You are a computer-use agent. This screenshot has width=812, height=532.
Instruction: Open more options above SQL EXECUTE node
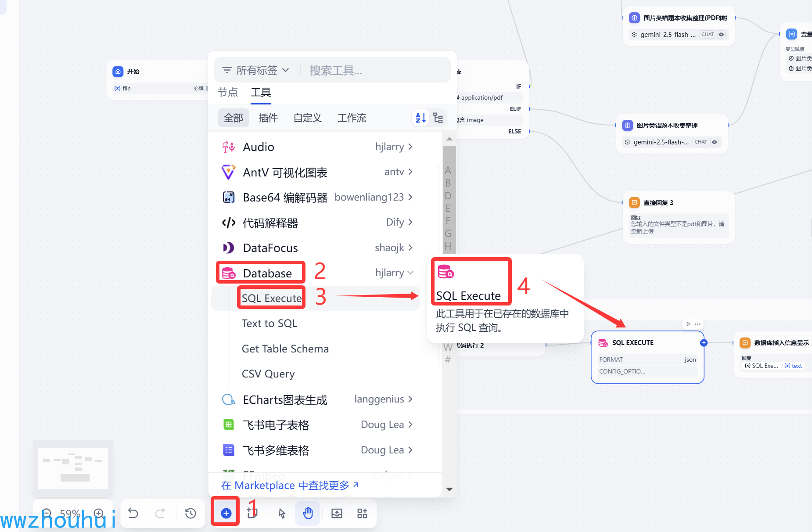click(697, 324)
